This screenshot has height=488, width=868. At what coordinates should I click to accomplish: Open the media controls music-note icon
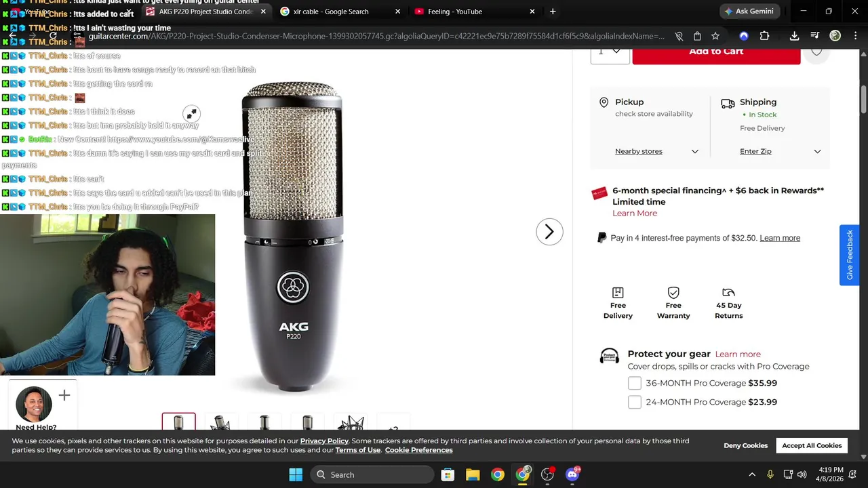coord(814,36)
